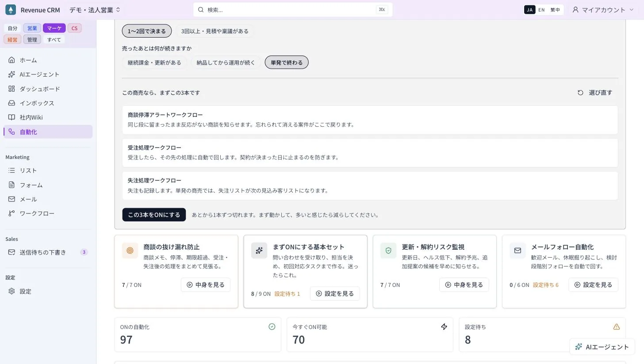Choose 継続課金・更新がある option
The height and width of the screenshot is (364, 644).
pos(154,62)
